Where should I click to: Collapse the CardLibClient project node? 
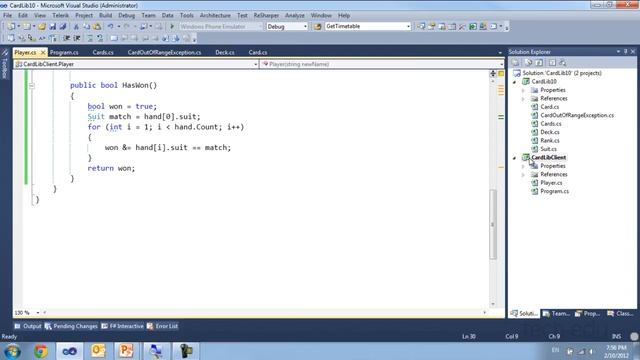[x=515, y=158]
